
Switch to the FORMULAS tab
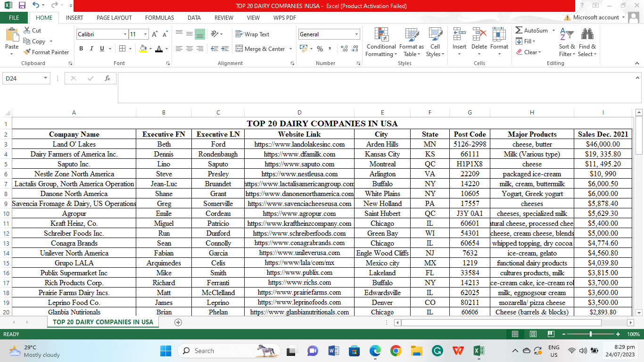[159, 18]
